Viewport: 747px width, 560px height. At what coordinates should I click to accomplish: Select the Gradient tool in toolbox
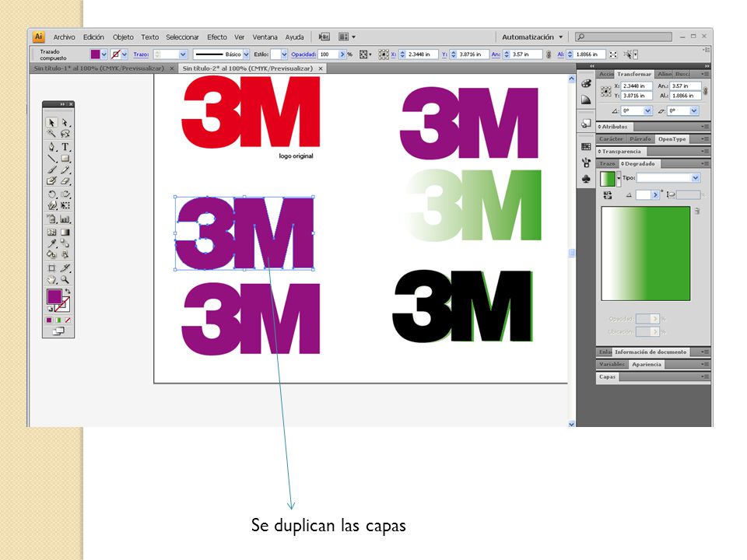coord(65,233)
